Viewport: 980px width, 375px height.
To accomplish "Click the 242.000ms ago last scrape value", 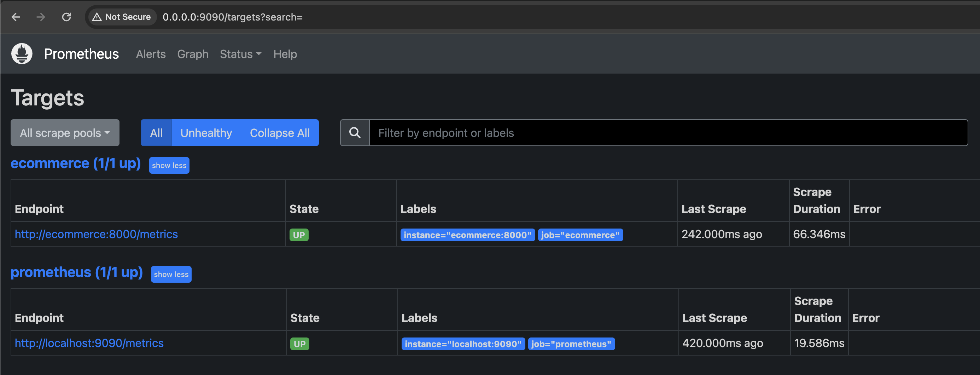I will (x=722, y=234).
